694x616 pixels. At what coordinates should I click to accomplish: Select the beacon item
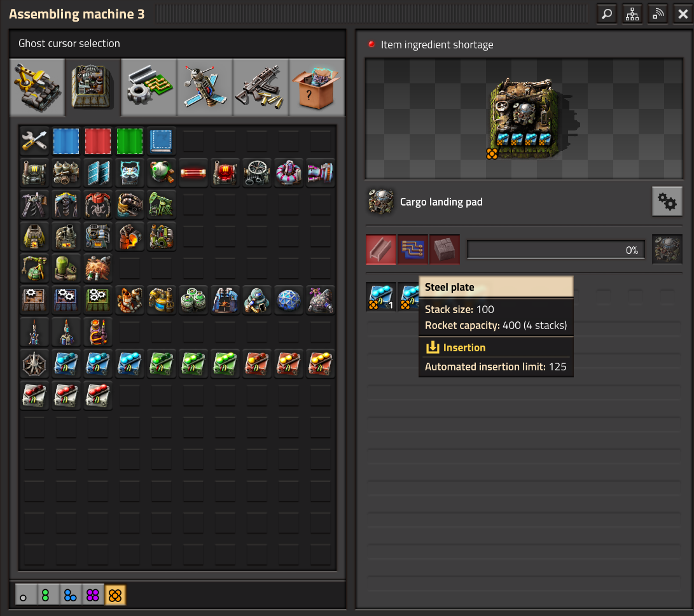(x=34, y=364)
